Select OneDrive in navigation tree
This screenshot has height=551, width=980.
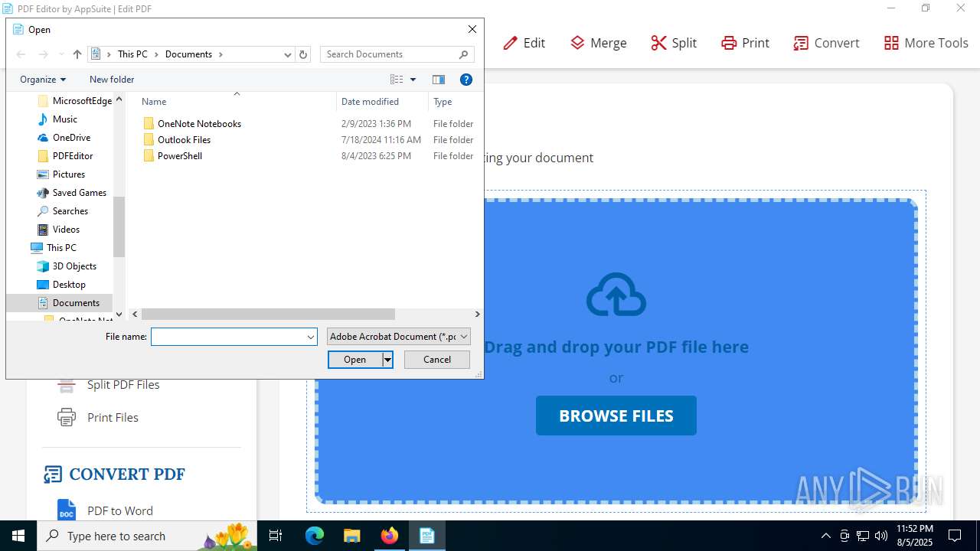coord(71,138)
